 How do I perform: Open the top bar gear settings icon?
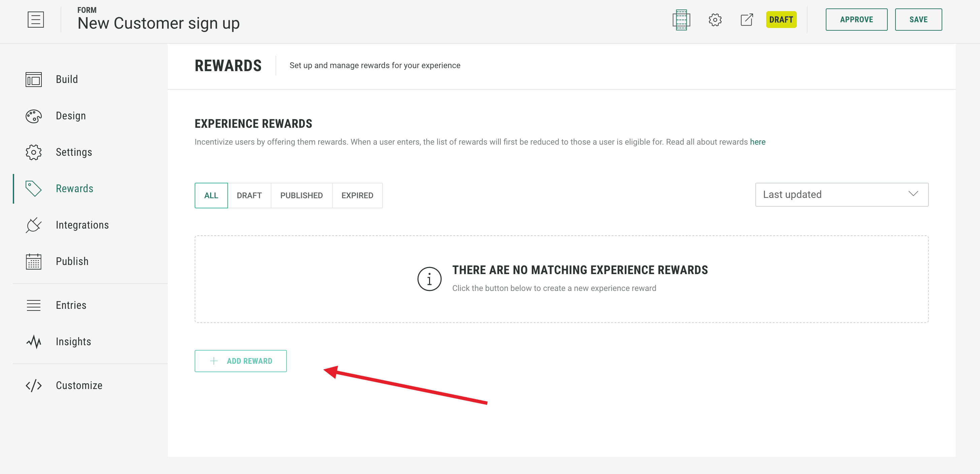tap(715, 20)
